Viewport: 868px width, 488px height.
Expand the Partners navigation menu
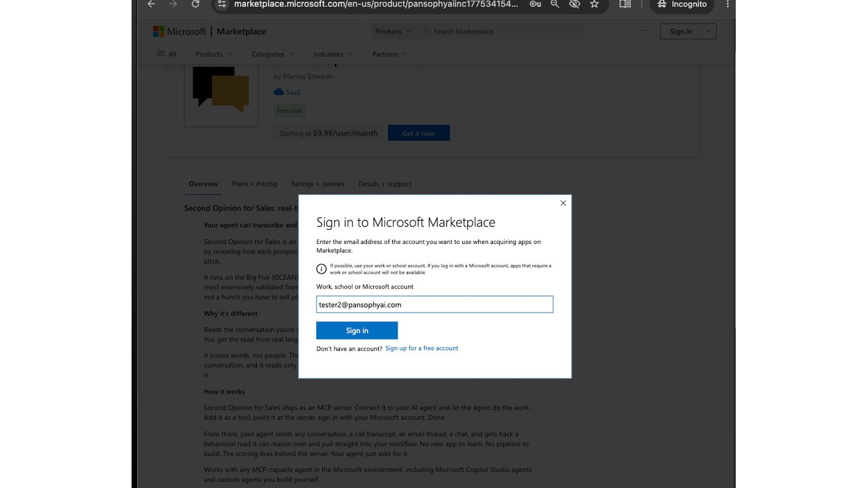pos(390,54)
